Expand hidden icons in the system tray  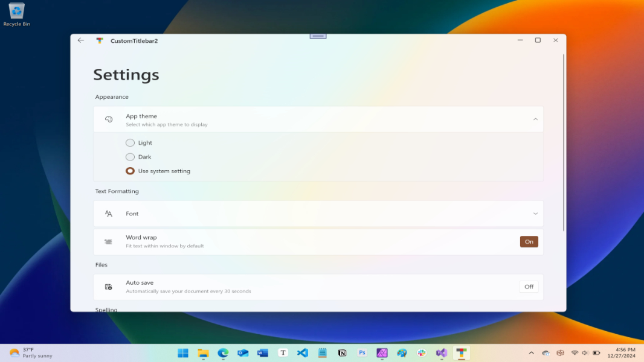531,352
